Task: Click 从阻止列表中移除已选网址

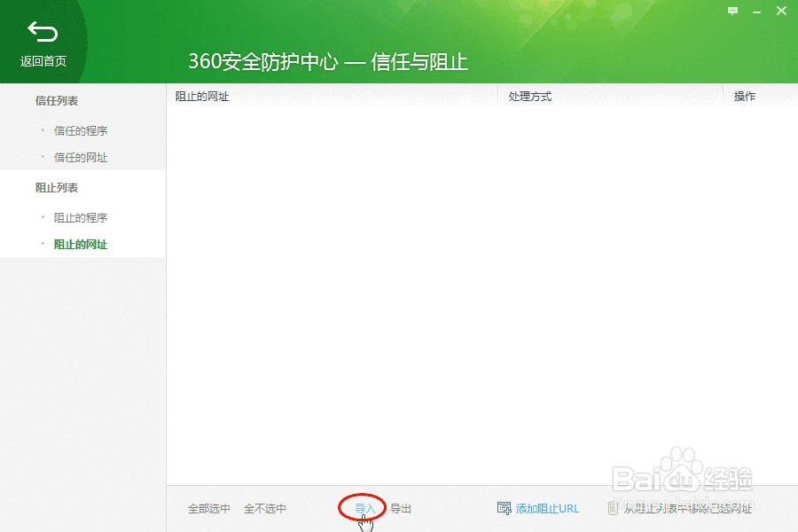Action: [x=687, y=509]
